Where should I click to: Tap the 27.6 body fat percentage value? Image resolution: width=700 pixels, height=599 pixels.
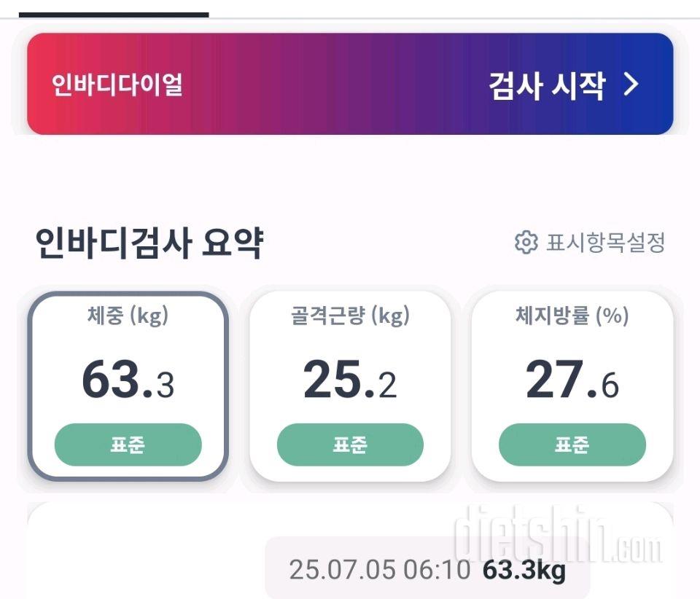pyautogui.click(x=572, y=379)
